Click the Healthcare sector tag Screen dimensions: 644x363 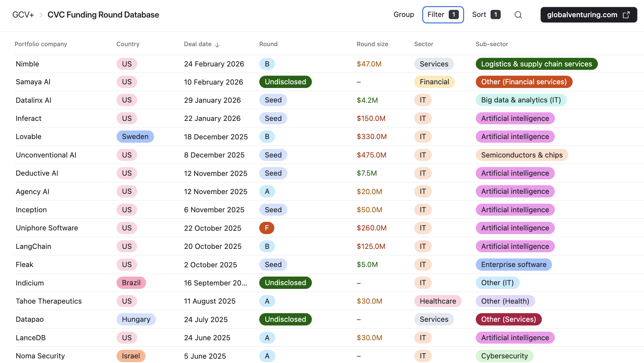[x=438, y=301]
